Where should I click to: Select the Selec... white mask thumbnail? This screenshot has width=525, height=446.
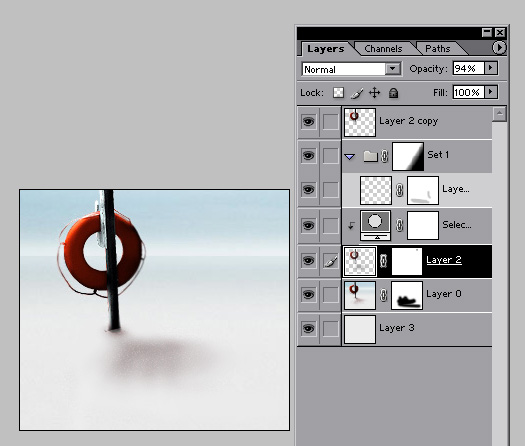pyautogui.click(x=423, y=225)
